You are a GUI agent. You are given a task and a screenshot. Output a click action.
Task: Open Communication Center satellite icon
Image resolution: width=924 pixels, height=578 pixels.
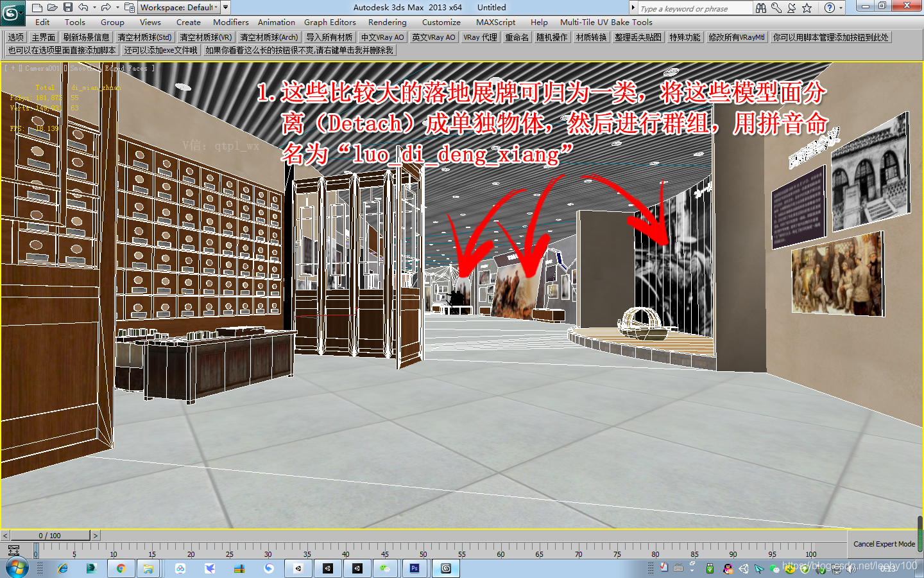(x=792, y=8)
